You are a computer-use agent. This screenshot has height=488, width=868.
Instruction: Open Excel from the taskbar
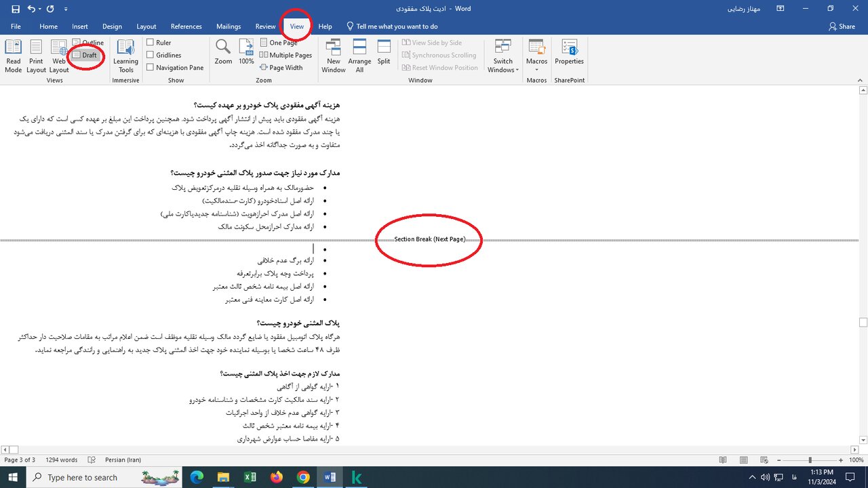tap(250, 477)
